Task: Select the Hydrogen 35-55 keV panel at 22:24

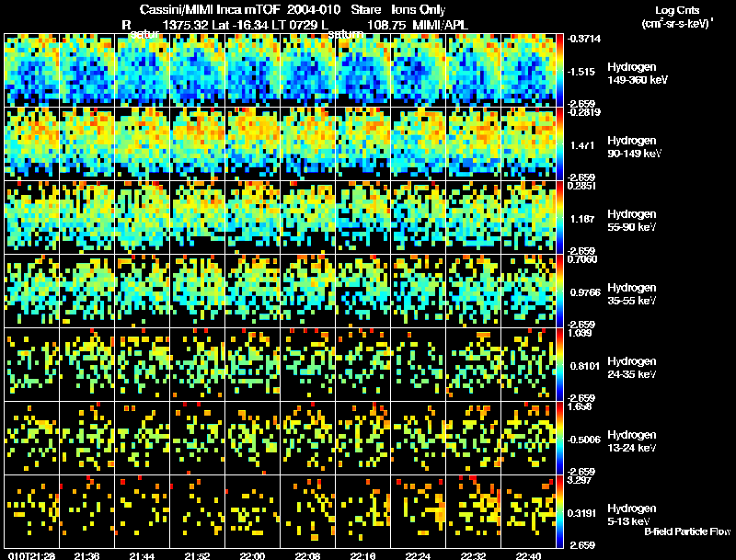Action: coord(419,291)
